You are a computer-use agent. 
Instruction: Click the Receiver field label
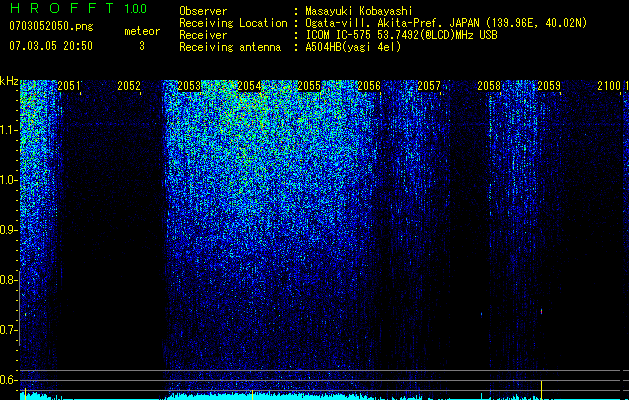pos(203,35)
